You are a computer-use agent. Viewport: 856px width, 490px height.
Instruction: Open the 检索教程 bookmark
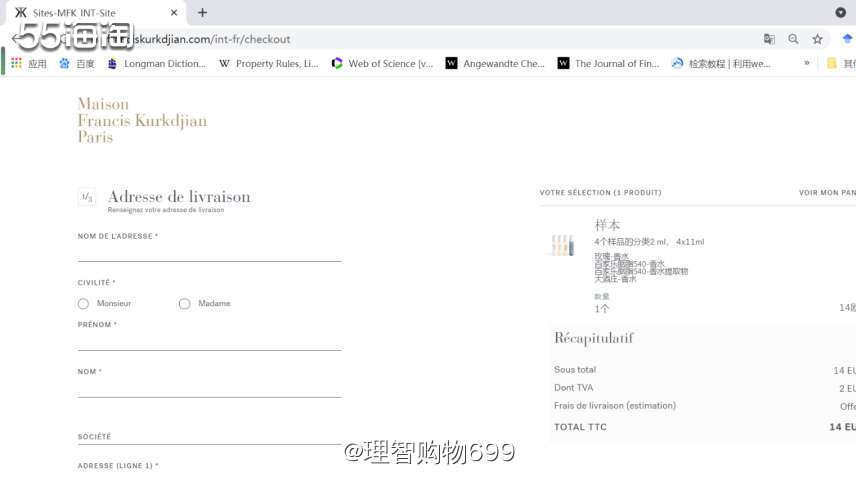coord(721,63)
